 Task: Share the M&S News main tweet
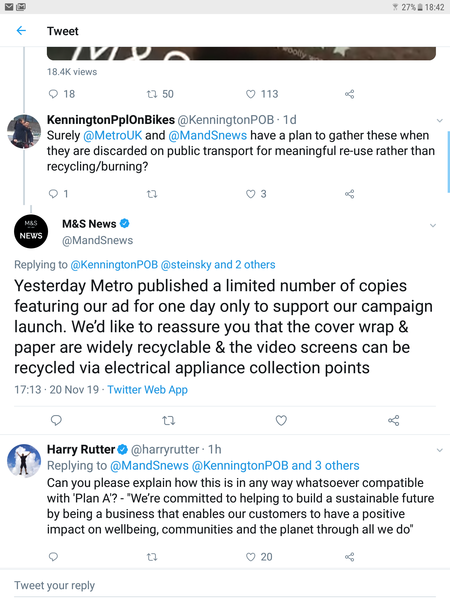[394, 421]
